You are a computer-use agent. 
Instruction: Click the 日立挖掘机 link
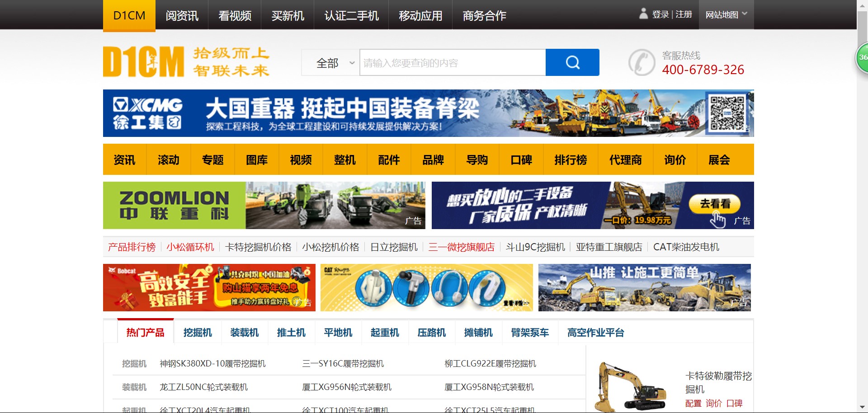[394, 247]
